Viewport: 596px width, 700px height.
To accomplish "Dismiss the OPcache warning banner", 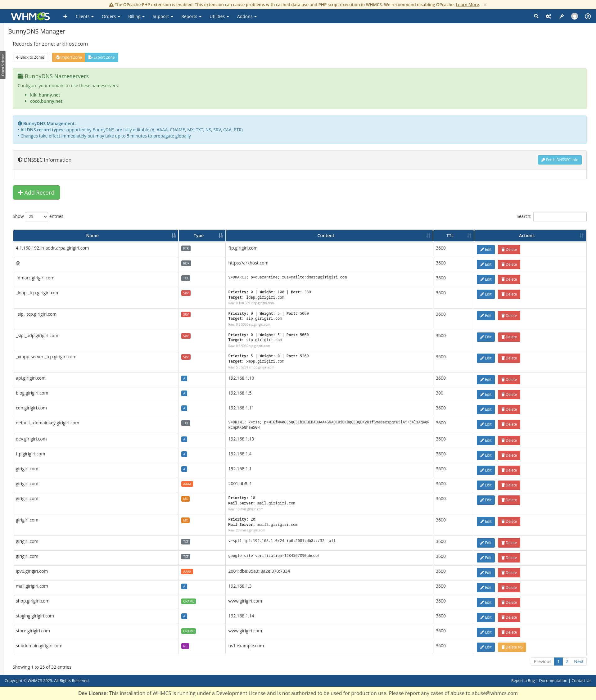I will [x=485, y=5].
